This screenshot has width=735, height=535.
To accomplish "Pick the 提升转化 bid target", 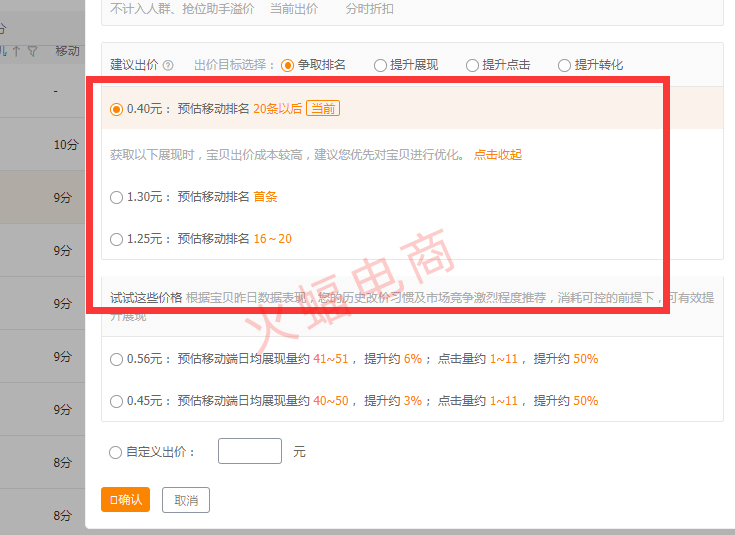I will (x=565, y=65).
